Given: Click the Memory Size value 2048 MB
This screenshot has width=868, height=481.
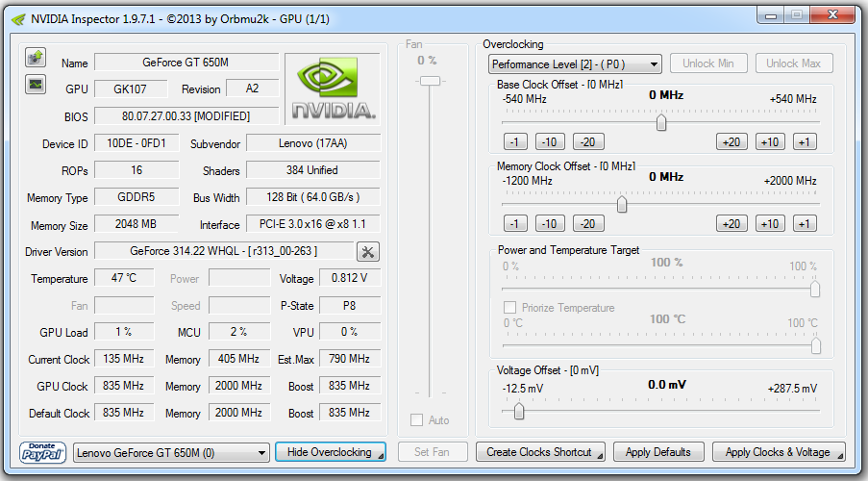Looking at the screenshot, I should click(136, 224).
